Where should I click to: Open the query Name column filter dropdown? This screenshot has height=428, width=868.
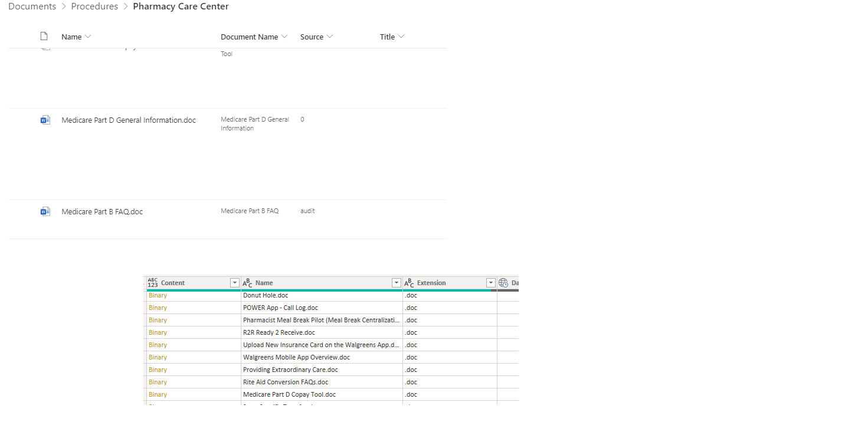click(397, 283)
